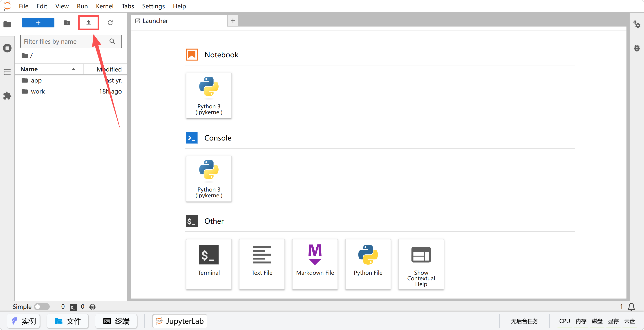Select the work folder
This screenshot has width=644, height=330.
[x=71, y=91]
